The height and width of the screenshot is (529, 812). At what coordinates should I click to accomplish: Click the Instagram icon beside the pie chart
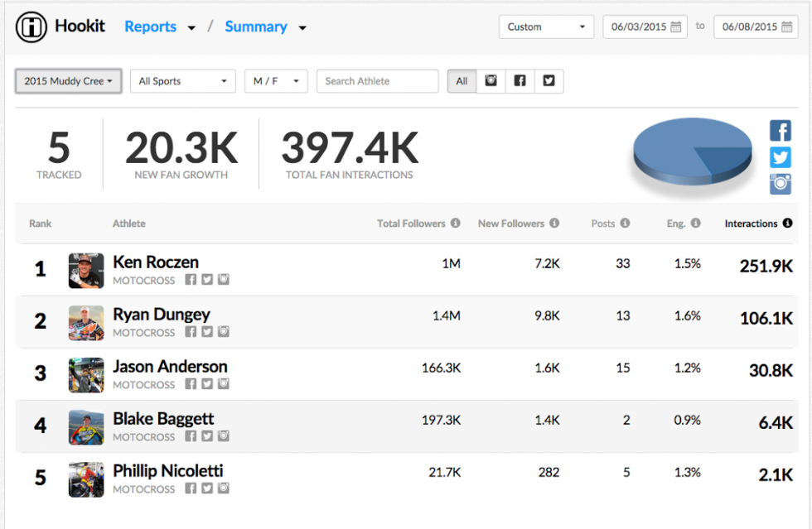coord(780,184)
